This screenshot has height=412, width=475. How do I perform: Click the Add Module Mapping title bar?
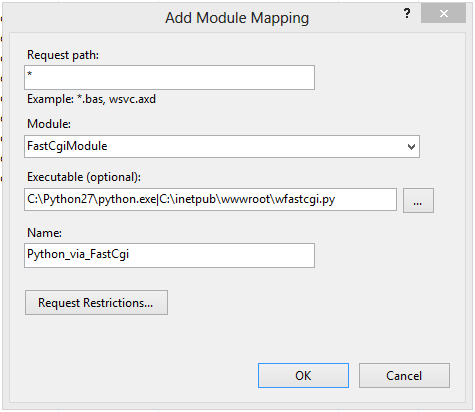pos(237,17)
